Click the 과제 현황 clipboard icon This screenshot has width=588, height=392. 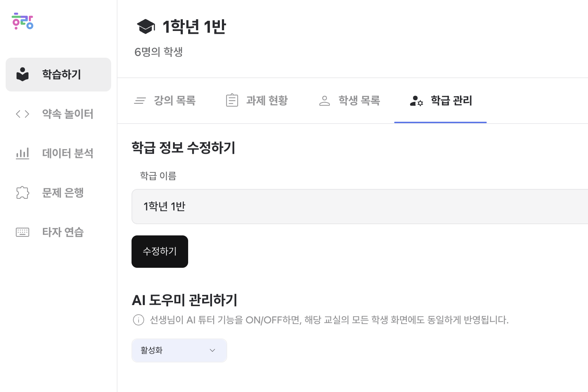(232, 100)
